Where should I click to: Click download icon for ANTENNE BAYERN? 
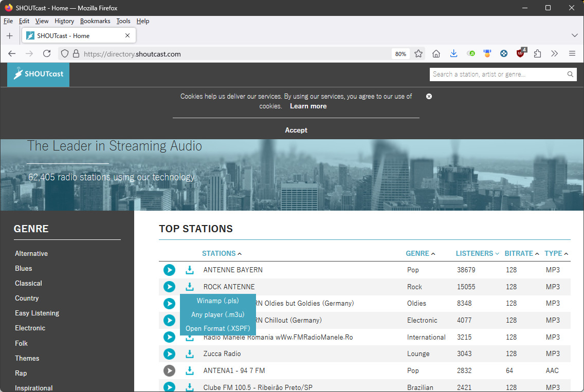[190, 270]
